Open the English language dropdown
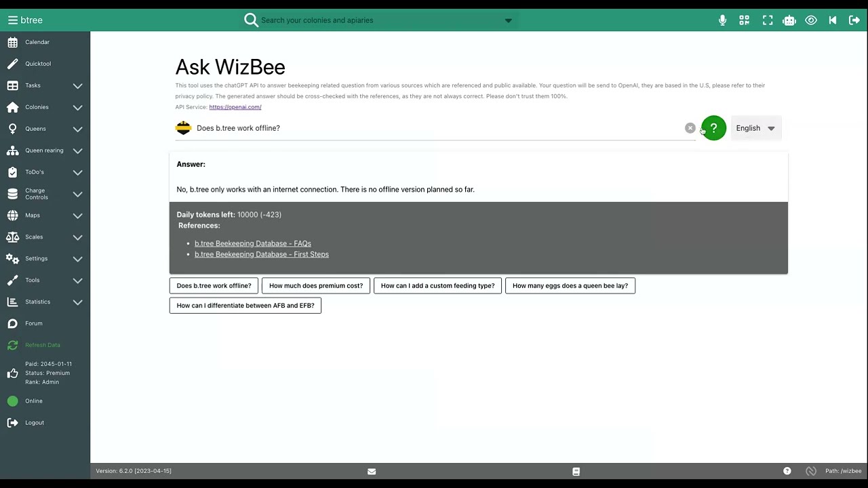This screenshot has height=488, width=868. [x=755, y=128]
